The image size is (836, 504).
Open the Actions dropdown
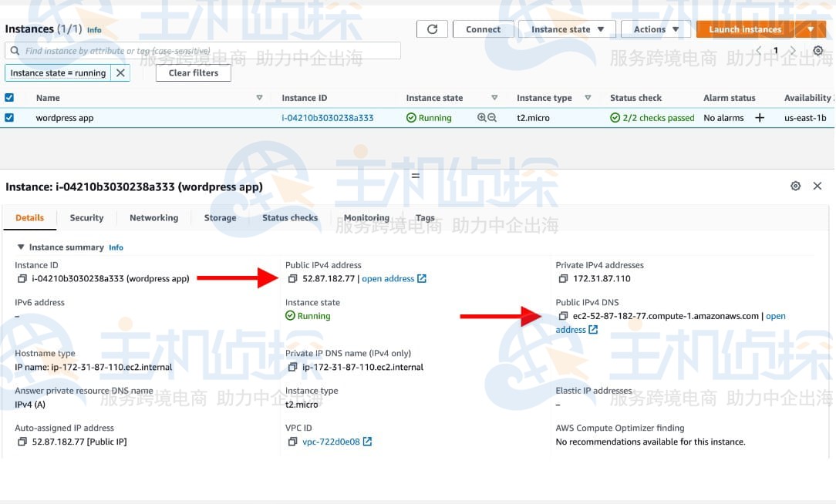click(x=656, y=29)
